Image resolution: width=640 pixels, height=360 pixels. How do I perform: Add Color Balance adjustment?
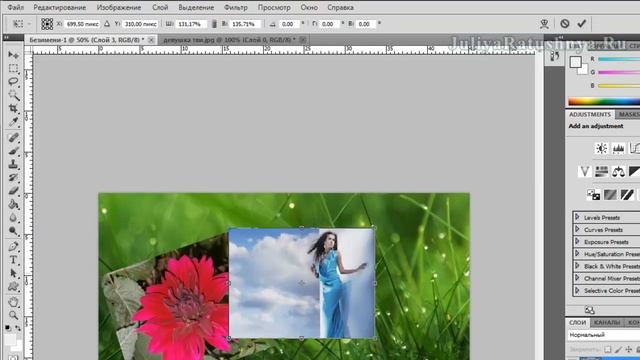(x=618, y=171)
